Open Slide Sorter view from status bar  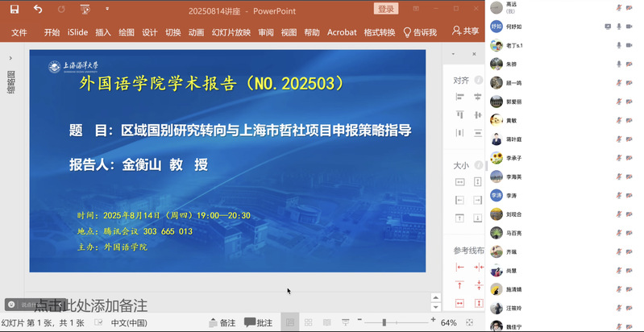click(309, 322)
